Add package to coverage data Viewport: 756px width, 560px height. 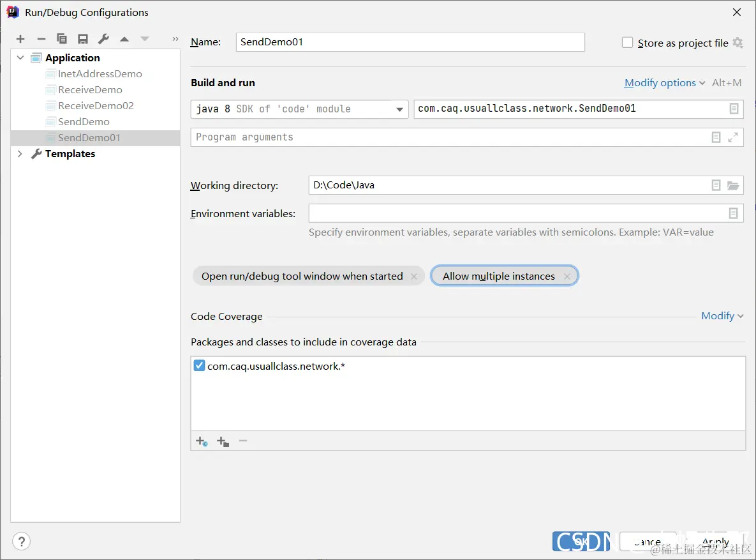223,441
